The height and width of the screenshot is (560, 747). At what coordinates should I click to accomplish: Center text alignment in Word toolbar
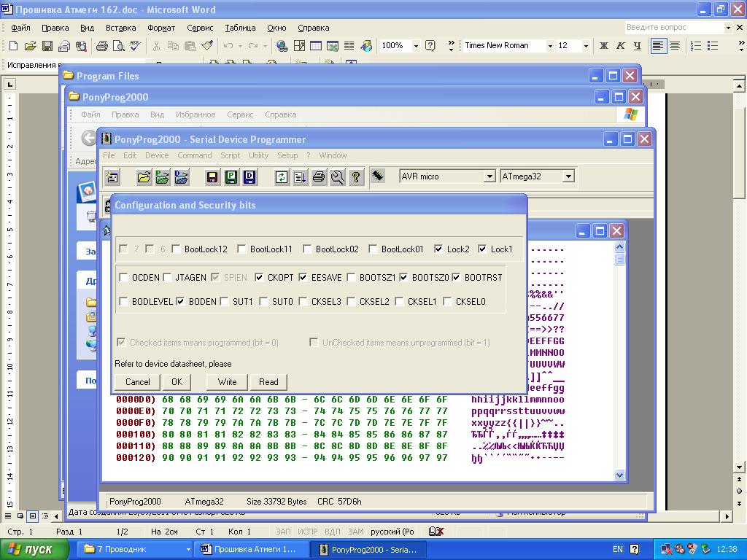click(675, 46)
